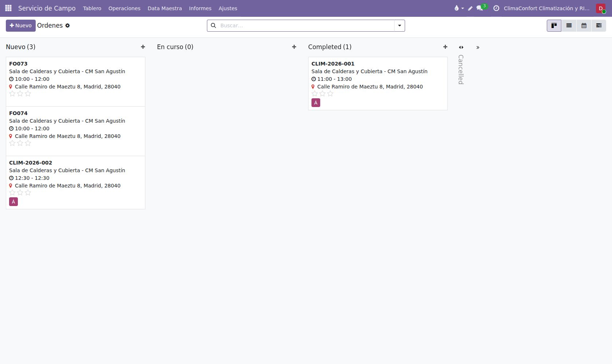Click assignee avatar on CLIM-2026-002
Screen dimensions: 612x364
13,202
